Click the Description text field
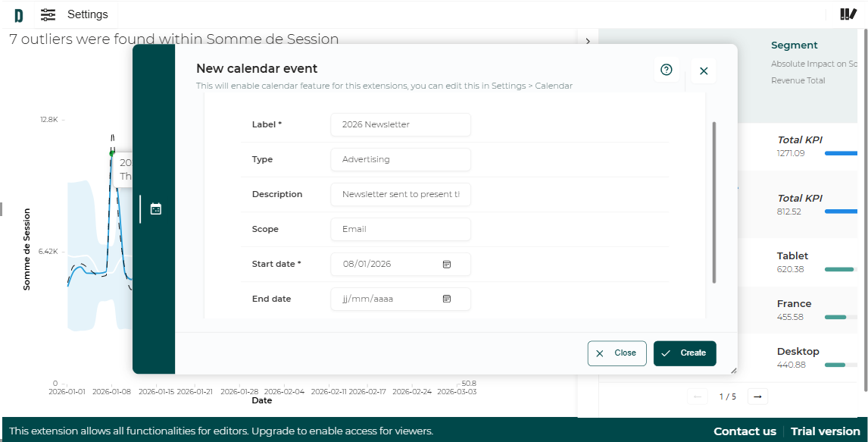Image resolution: width=868 pixels, height=442 pixels. 401,194
